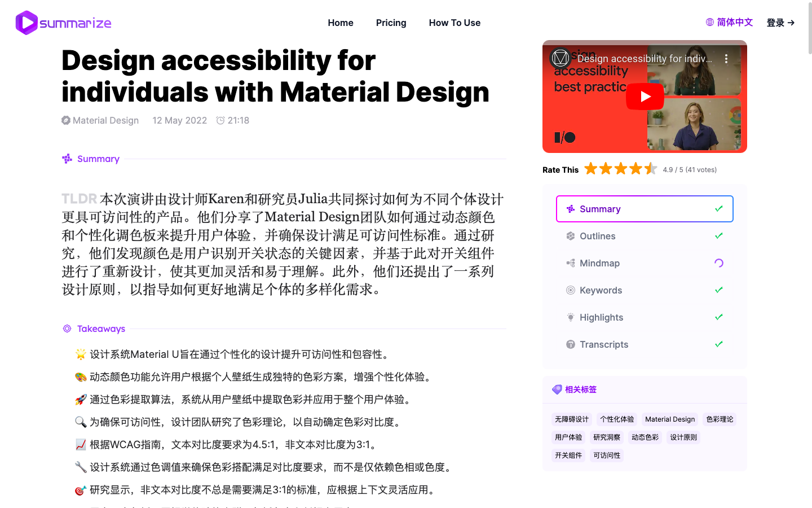The width and height of the screenshot is (812, 508).
Task: Click the takeaway starting with 设计系统通过色调值
Action: click(265, 467)
